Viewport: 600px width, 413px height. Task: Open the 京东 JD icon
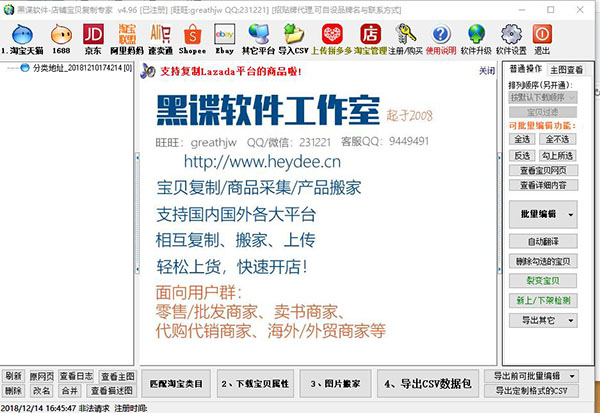[93, 34]
